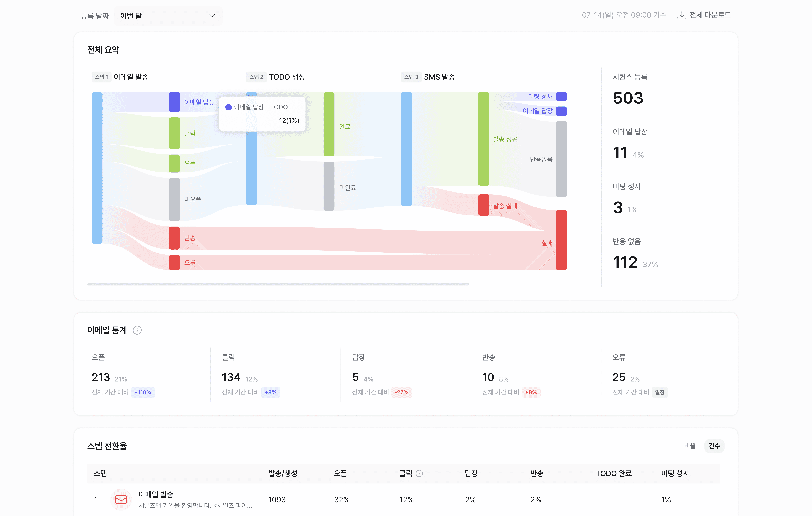Click the +110% badge under 오픈
Image resolution: width=812 pixels, height=516 pixels.
coord(143,392)
